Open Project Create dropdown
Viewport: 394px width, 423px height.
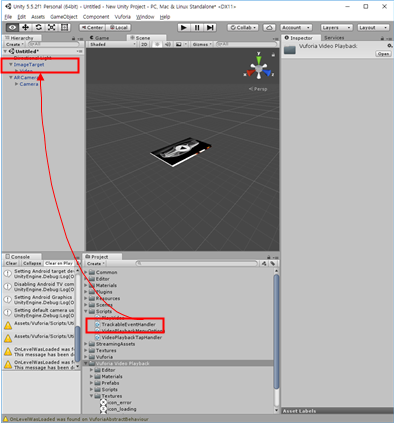[x=96, y=263]
